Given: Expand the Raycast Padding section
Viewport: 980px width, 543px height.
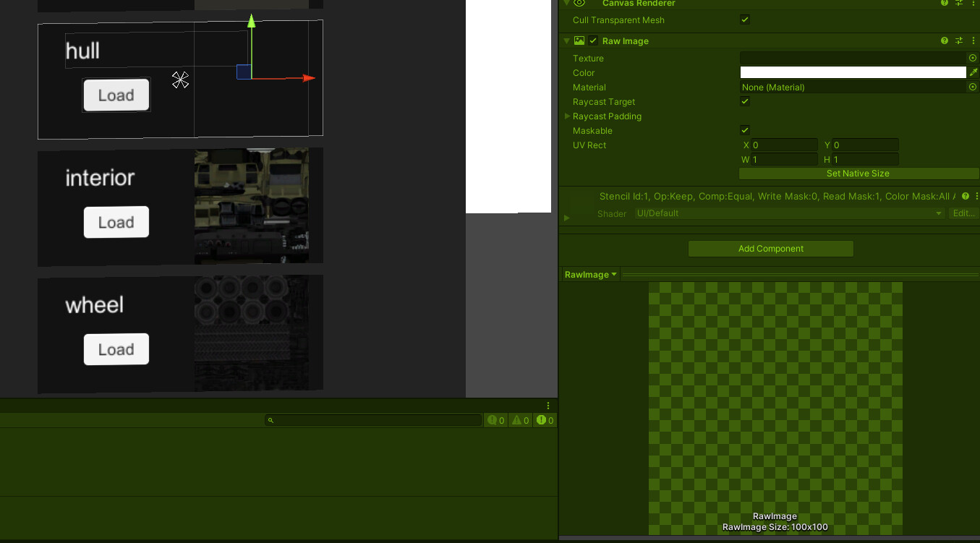Looking at the screenshot, I should pyautogui.click(x=567, y=116).
